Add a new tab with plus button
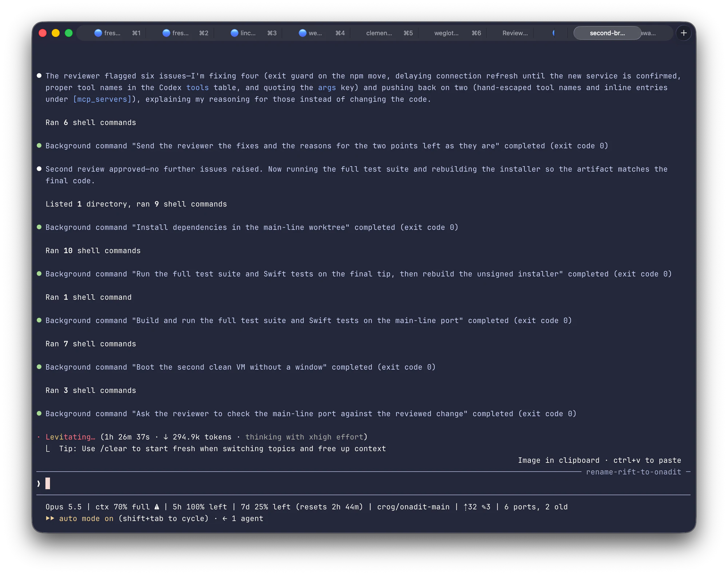The height and width of the screenshot is (575, 728). coord(684,33)
